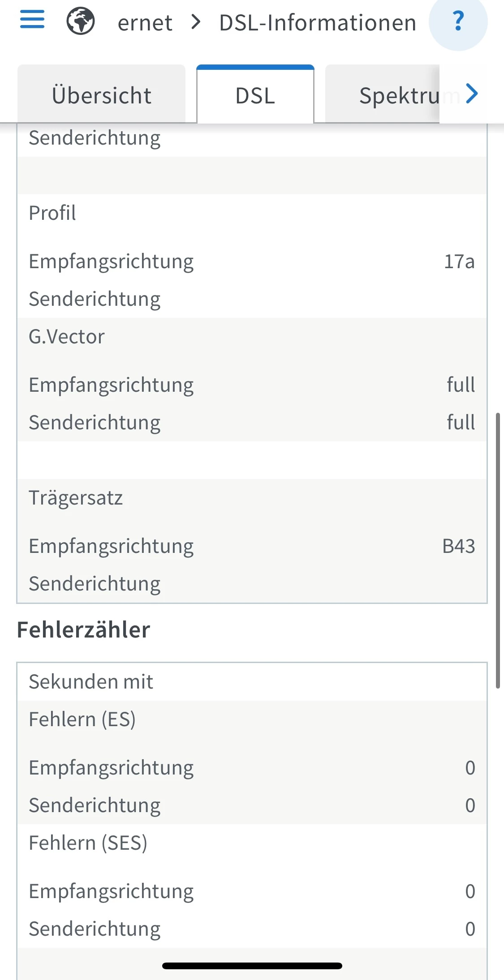Open help via the question mark button
Screen dimensions: 504x980
[x=458, y=21]
